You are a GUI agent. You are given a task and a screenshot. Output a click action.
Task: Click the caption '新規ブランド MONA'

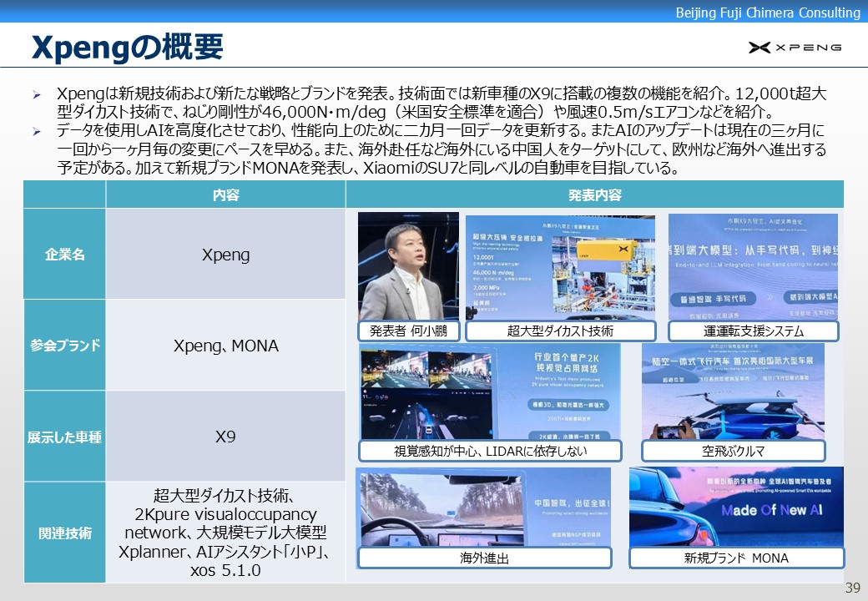pos(737,558)
